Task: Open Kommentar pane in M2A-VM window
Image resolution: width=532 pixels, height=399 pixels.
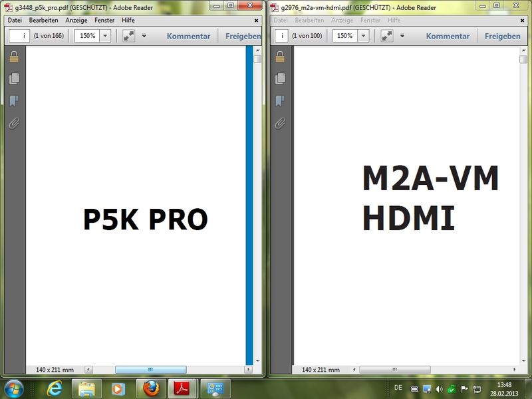Action: (448, 36)
